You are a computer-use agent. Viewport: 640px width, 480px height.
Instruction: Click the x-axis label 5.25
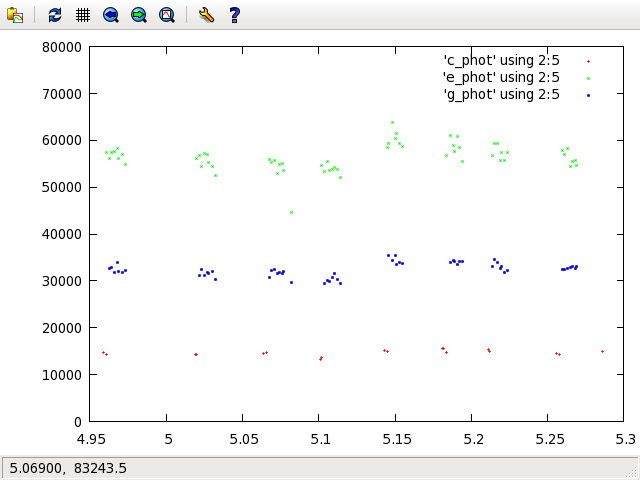click(x=549, y=440)
